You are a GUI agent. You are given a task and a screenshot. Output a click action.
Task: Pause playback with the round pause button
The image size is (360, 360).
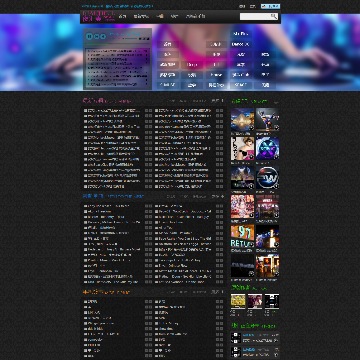[x=89, y=36]
